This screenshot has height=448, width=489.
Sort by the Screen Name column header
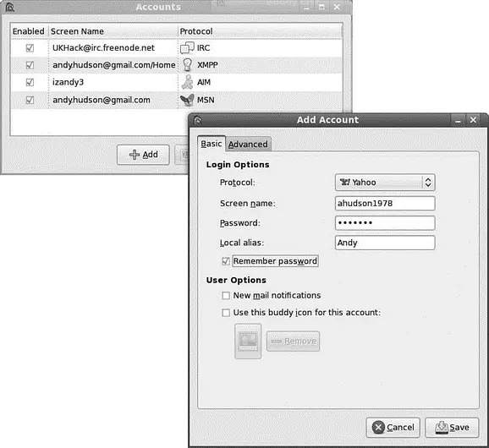pyautogui.click(x=113, y=31)
